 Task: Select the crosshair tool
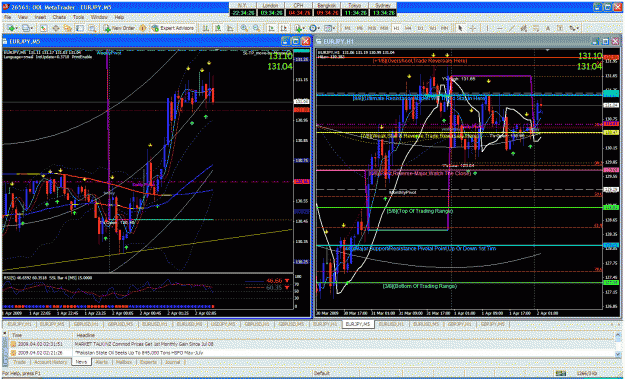[x=473, y=28]
